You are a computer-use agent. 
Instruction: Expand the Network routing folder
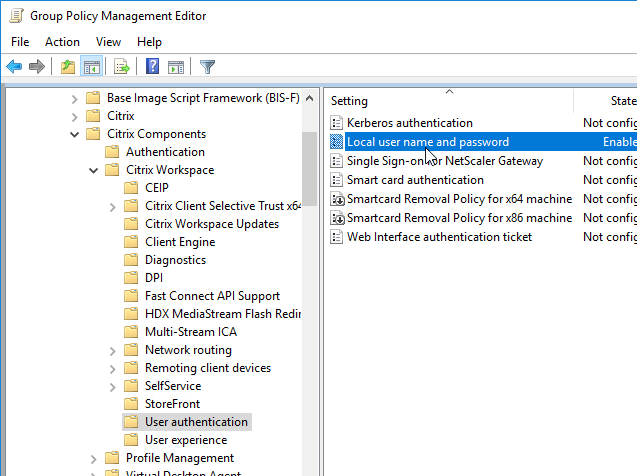[111, 350]
